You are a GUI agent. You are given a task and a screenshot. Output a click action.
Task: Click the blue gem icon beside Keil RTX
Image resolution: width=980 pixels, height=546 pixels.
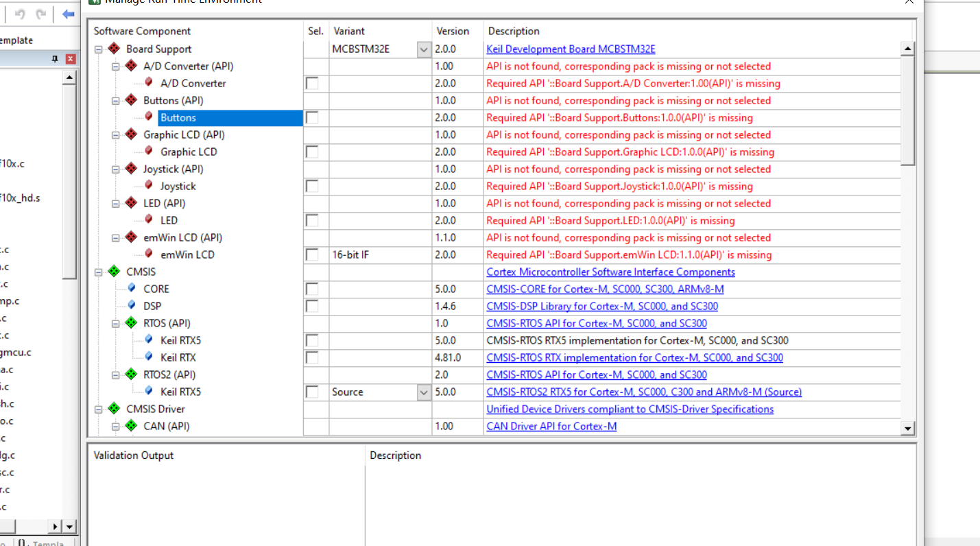[149, 357]
